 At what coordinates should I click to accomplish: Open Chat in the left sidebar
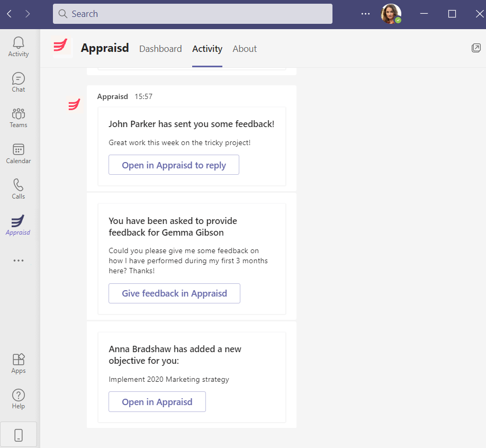pos(19,83)
